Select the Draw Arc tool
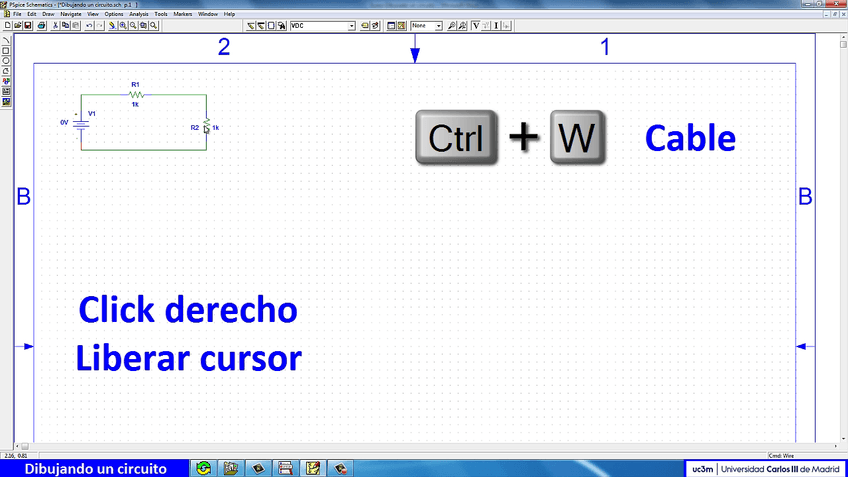The width and height of the screenshot is (848, 477). (x=6, y=41)
